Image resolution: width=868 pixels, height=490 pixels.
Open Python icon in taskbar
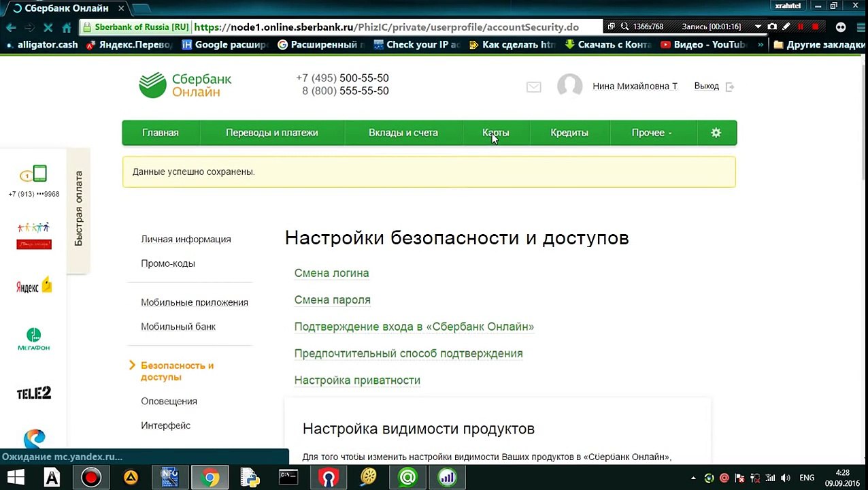250,478
